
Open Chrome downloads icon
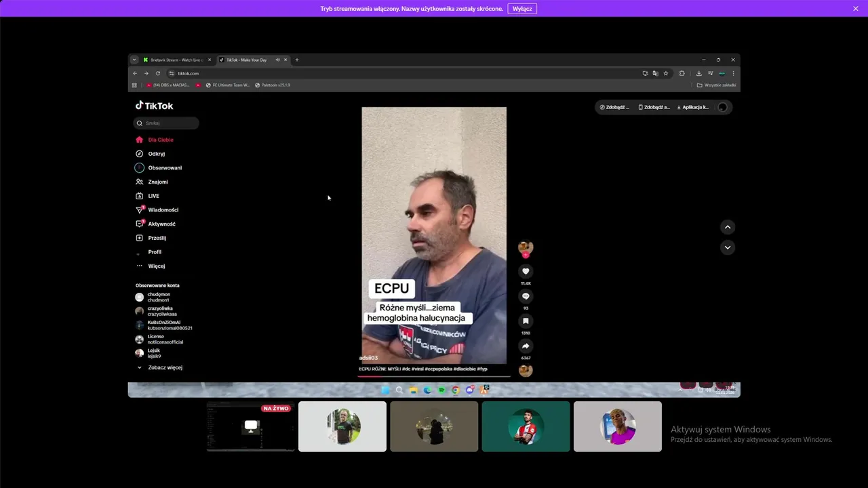(x=699, y=73)
